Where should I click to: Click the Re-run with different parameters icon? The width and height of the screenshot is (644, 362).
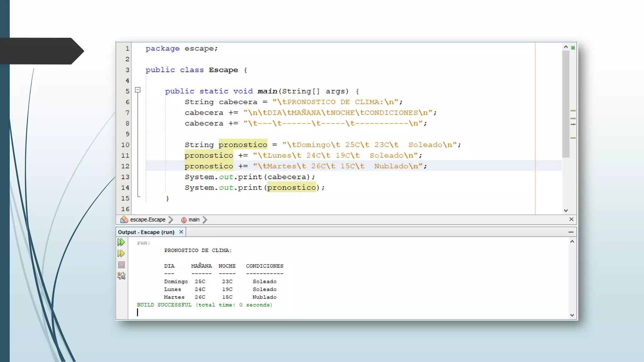[x=121, y=253]
